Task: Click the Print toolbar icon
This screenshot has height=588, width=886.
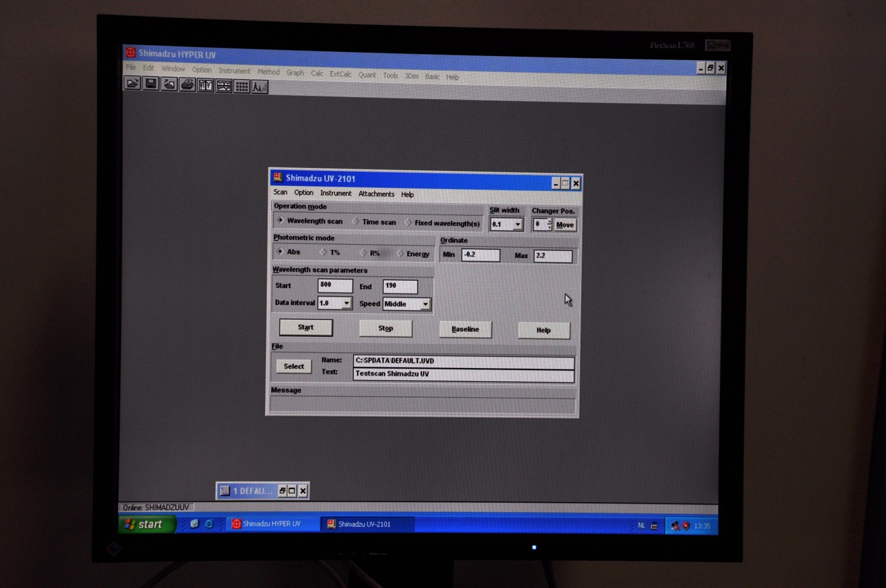Action: pos(187,84)
